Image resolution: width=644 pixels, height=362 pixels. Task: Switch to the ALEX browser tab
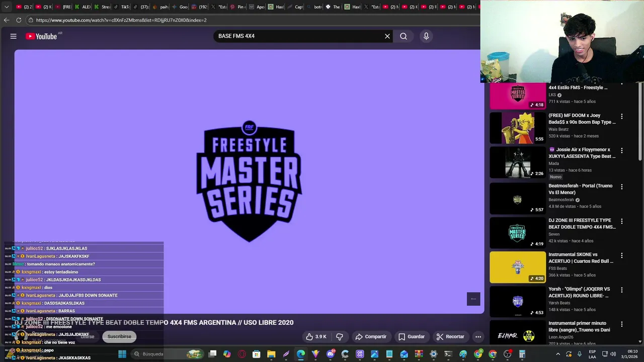click(84, 7)
